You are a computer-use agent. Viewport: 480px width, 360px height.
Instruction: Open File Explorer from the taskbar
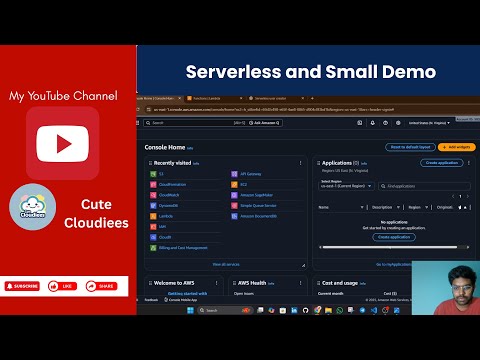point(328,310)
